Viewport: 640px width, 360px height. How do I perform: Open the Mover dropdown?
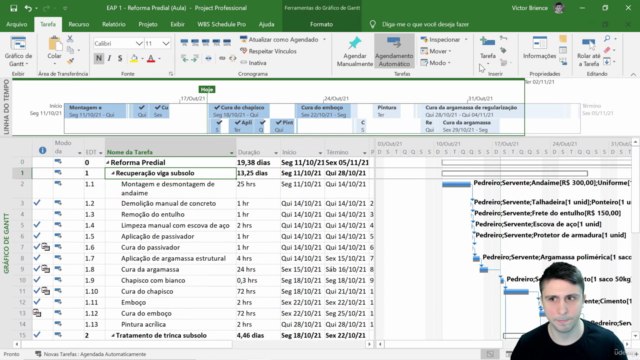(436, 51)
